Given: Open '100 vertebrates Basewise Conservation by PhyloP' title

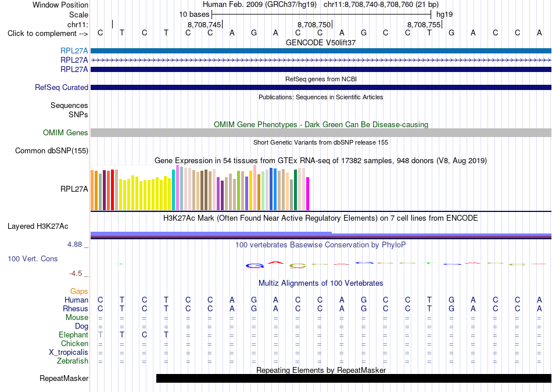Looking at the screenshot, I should pos(321,244).
